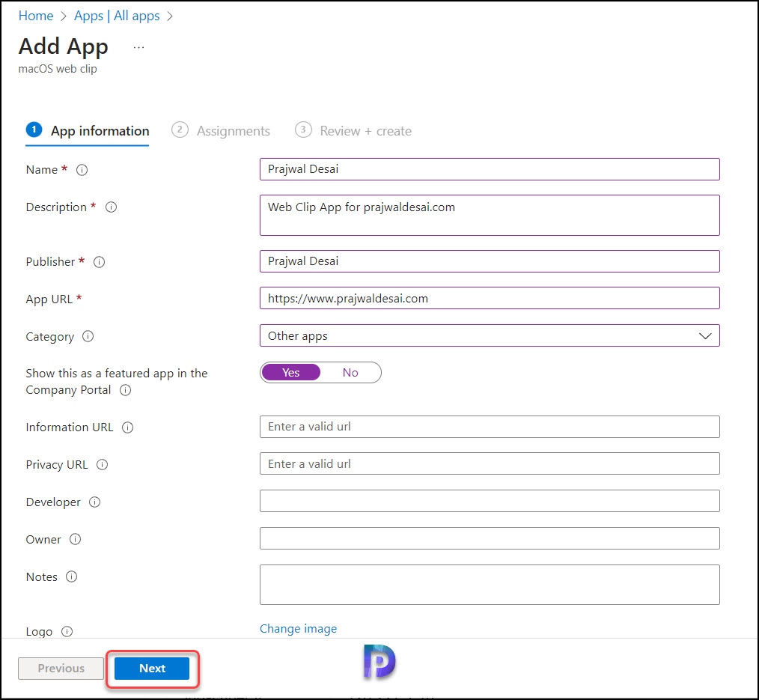The image size is (759, 700).
Task: Click the Information URL input field
Action: [490, 427]
